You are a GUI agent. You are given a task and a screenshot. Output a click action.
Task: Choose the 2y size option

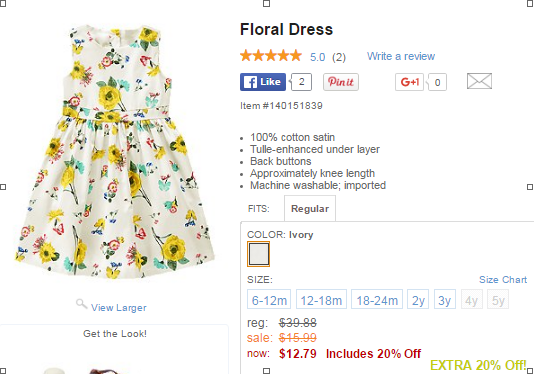pos(418,299)
